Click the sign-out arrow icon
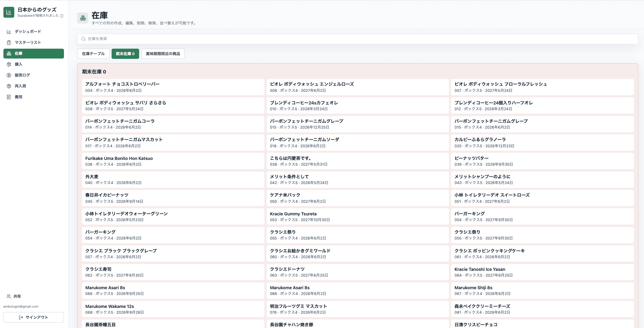Viewport: 644px width, 328px height. pyautogui.click(x=21, y=317)
